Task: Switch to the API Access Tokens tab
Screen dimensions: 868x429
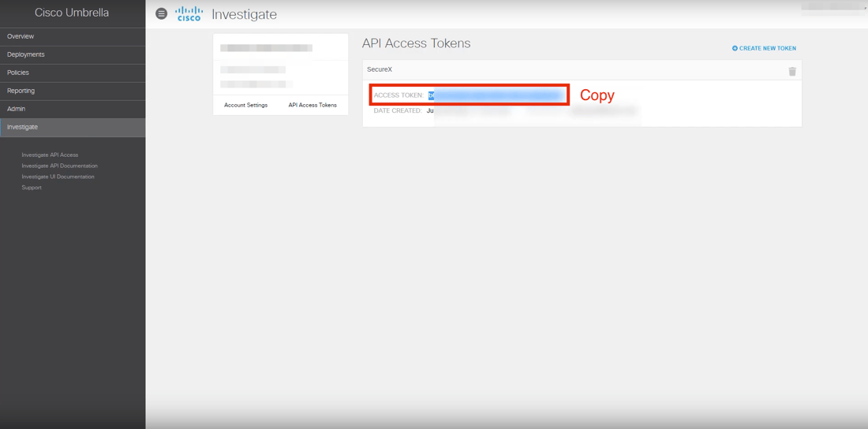Action: click(x=312, y=105)
